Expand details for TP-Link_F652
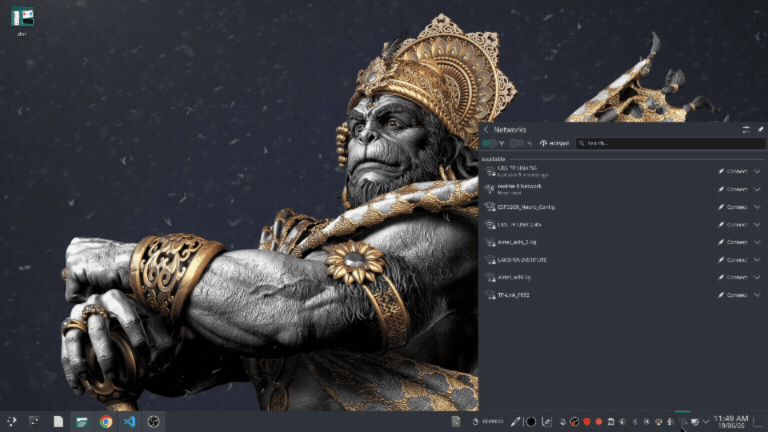 pos(757,295)
